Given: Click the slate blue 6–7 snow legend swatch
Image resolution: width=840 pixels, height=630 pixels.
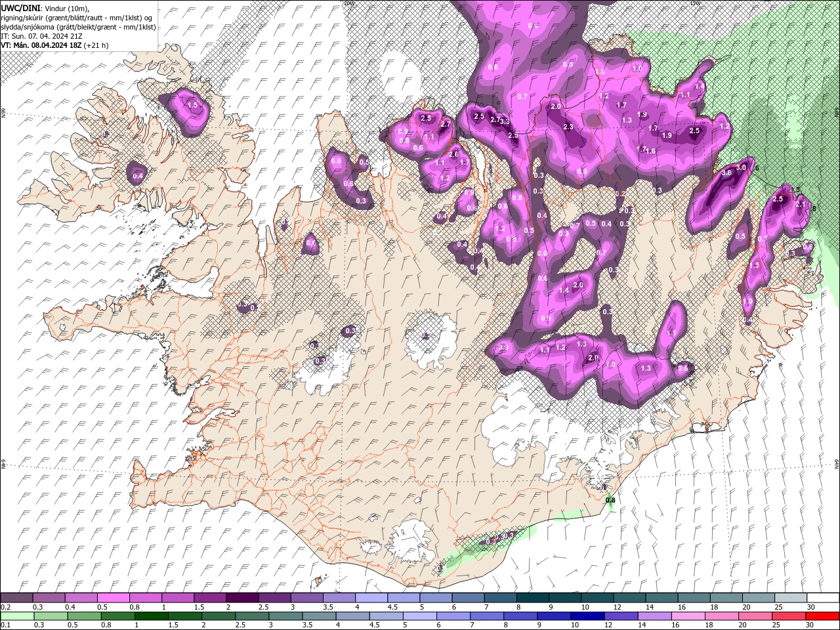Looking at the screenshot, I should tap(469, 598).
